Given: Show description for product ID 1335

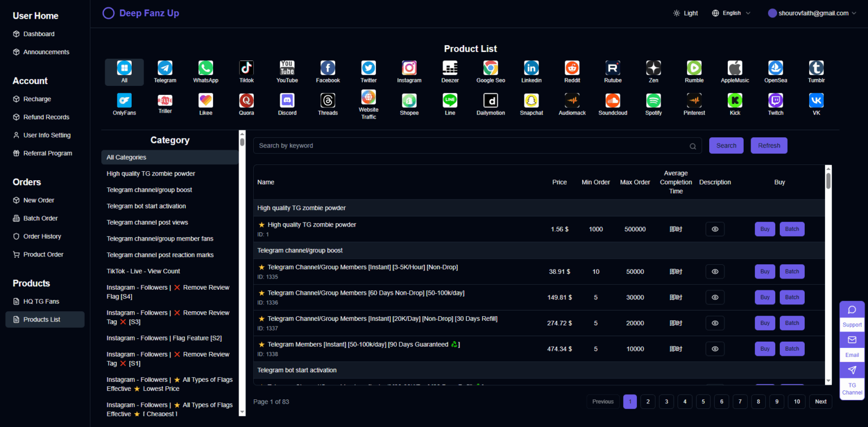Looking at the screenshot, I should pos(715,272).
